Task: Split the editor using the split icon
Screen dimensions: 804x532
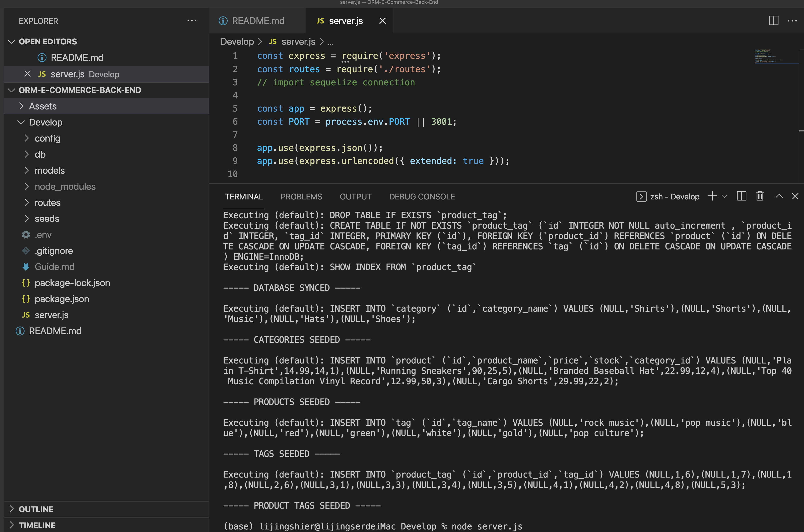Action: [x=773, y=21]
